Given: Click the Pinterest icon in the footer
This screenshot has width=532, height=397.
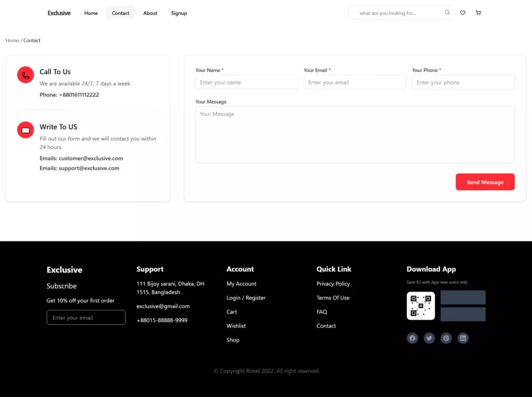Looking at the screenshot, I should 446,338.
